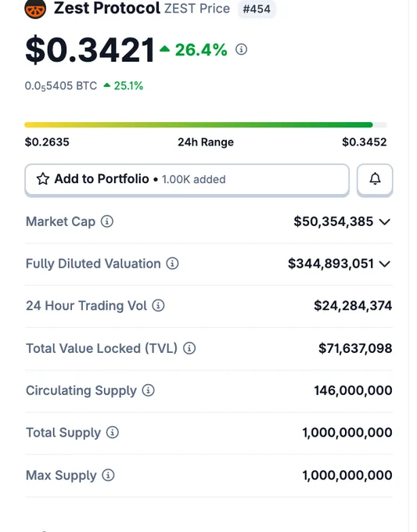The image size is (417, 532).
Task: Open Total Value Locked info icon
Action: (x=189, y=348)
